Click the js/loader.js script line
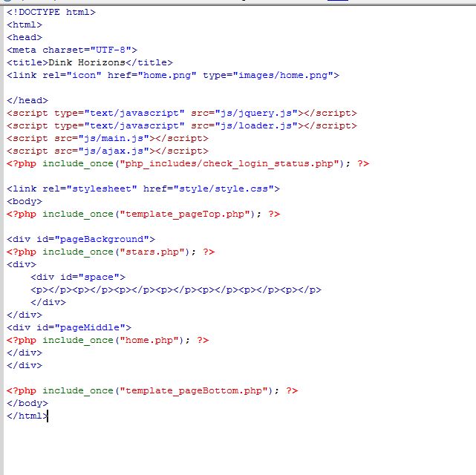Screen dimensions: 476x475 pos(182,126)
